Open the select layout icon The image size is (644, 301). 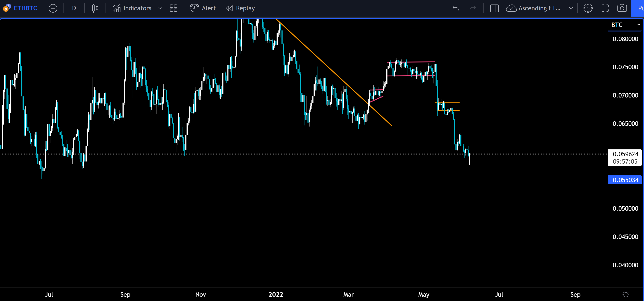click(494, 8)
